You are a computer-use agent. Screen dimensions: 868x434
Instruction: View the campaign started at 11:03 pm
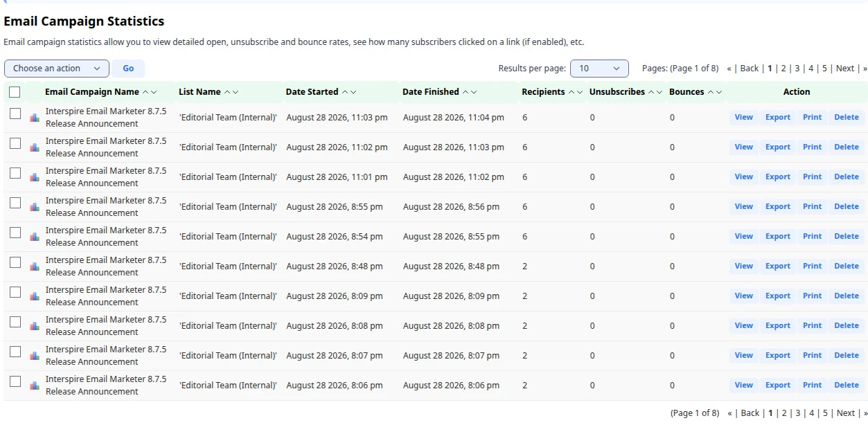click(x=744, y=118)
